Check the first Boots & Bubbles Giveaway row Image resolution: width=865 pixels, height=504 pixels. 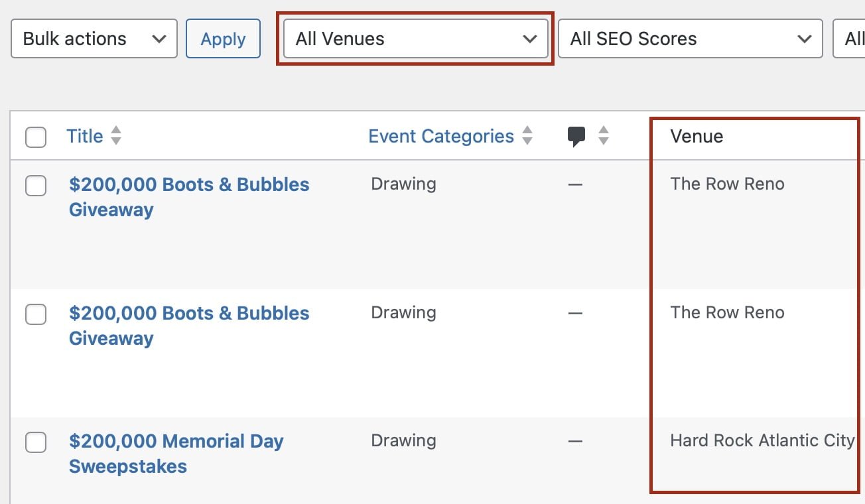pyautogui.click(x=36, y=186)
